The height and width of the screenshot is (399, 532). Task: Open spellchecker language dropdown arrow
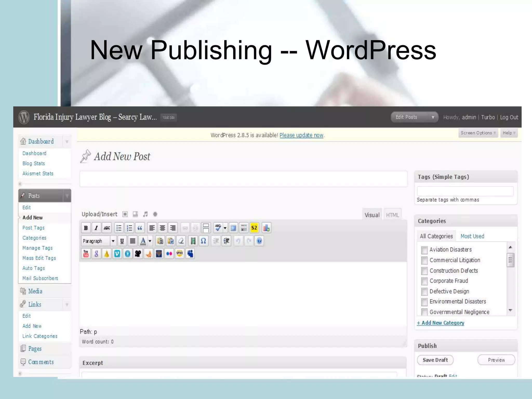pyautogui.click(x=225, y=228)
